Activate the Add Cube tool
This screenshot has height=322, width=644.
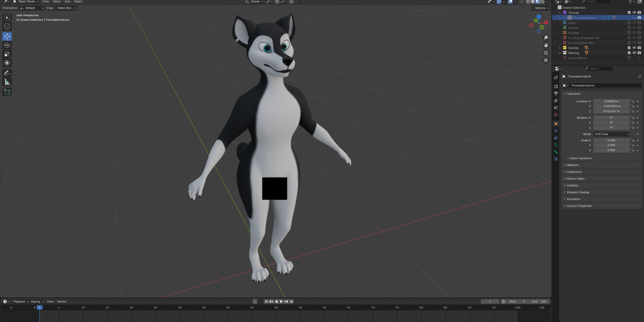click(7, 92)
